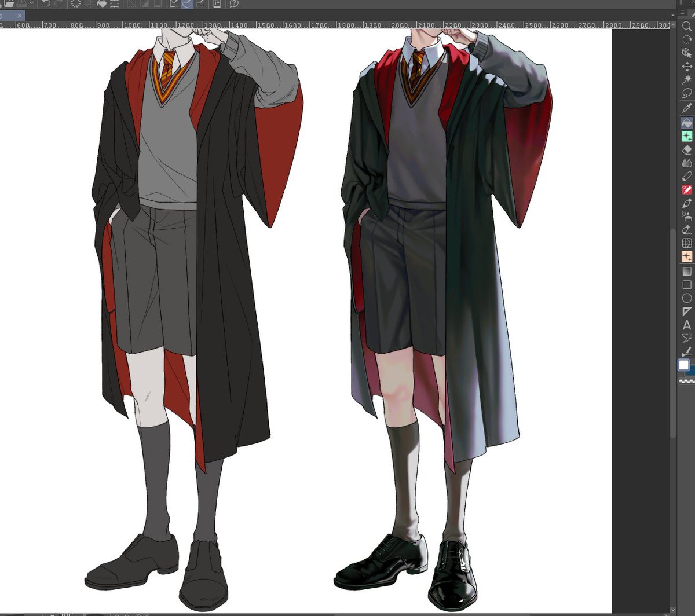Select the Decoration brush tool
This screenshot has height=616, width=695.
(687, 230)
